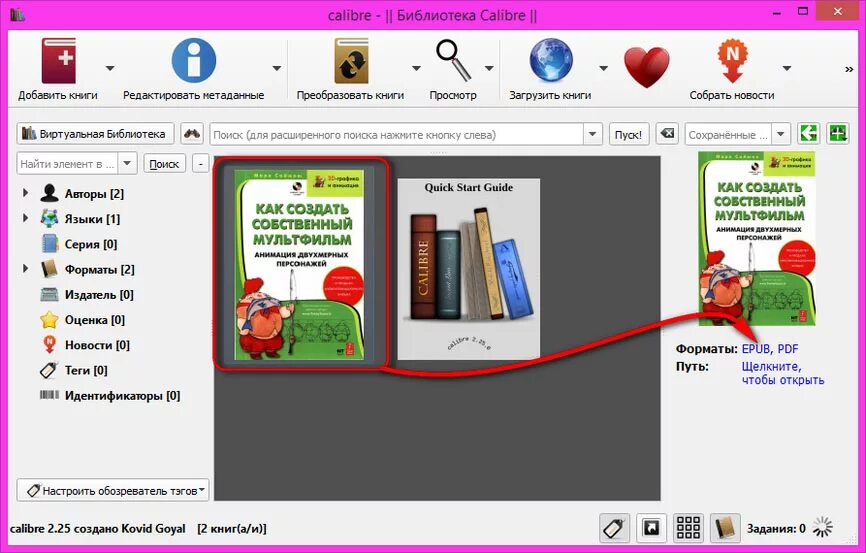Click the Пуск! search button
This screenshot has width=866, height=553.
pos(629,134)
